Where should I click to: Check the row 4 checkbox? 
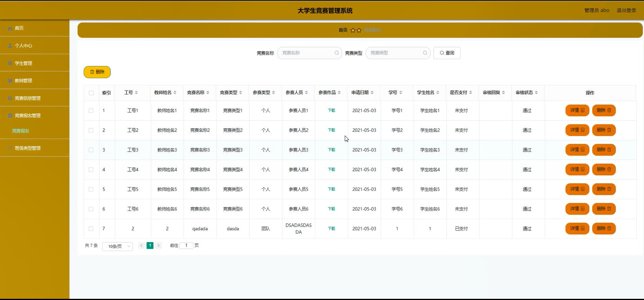pos(91,170)
